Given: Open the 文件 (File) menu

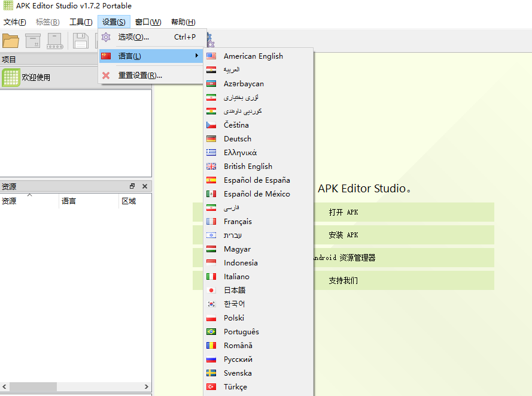Looking at the screenshot, I should 14,22.
